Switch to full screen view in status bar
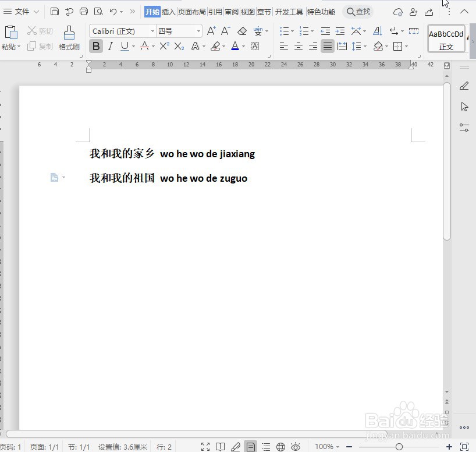This screenshot has width=476, height=452. [205, 446]
